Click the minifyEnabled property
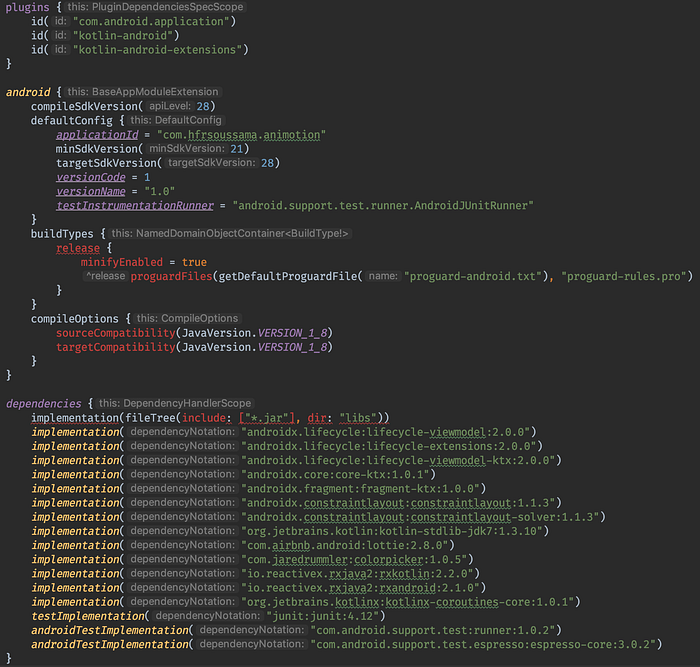Image resolution: width=700 pixels, height=667 pixels. click(122, 262)
